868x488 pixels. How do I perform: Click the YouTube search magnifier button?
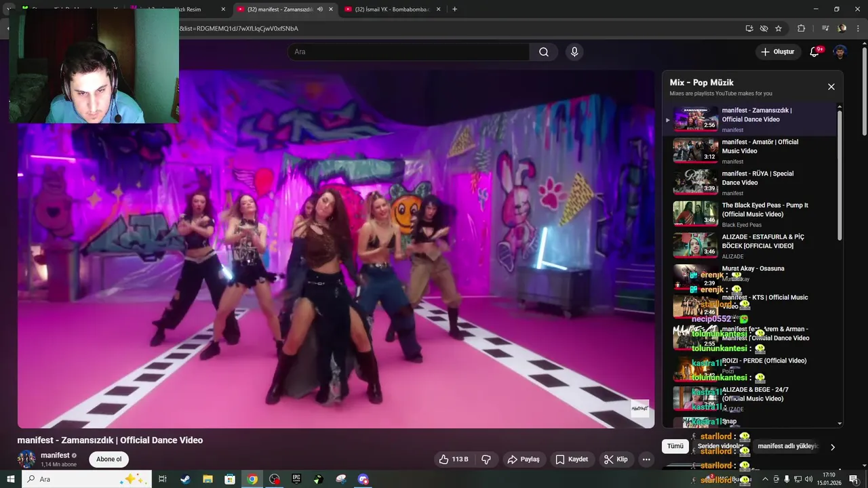544,52
